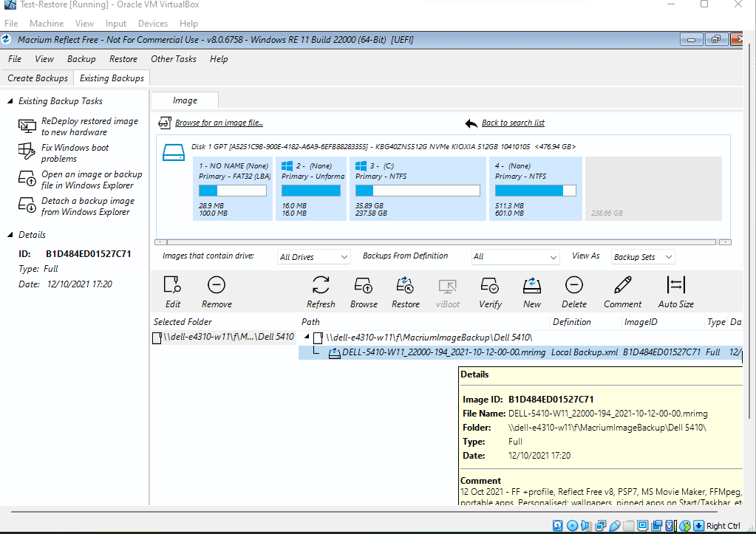Click the Comment pencil icon
The image size is (756, 534).
[x=622, y=285]
